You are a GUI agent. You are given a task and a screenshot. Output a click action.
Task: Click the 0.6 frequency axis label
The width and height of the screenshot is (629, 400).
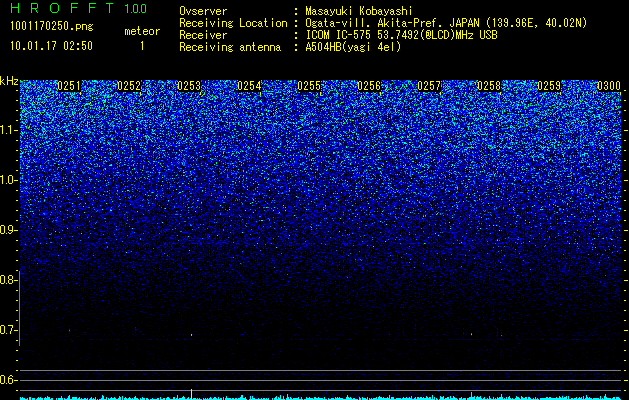pyautogui.click(x=8, y=380)
